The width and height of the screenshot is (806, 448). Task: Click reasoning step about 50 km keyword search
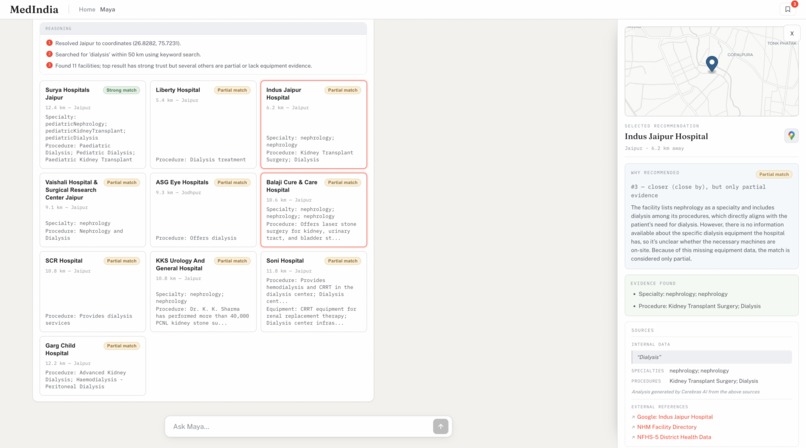(x=127, y=54)
